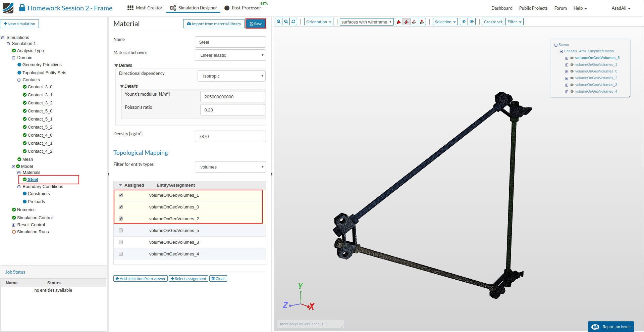Click the Density value input field

[230, 136]
